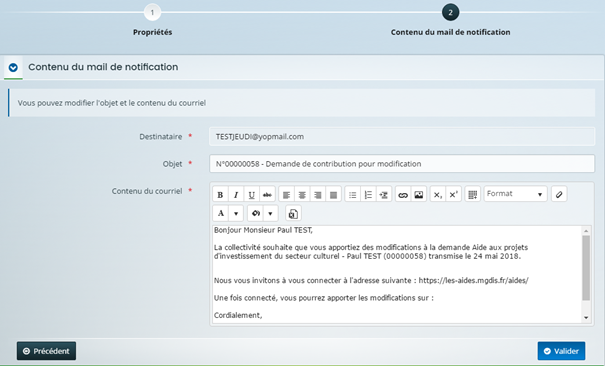Toggle italic formatting in the editor

pyautogui.click(x=236, y=194)
